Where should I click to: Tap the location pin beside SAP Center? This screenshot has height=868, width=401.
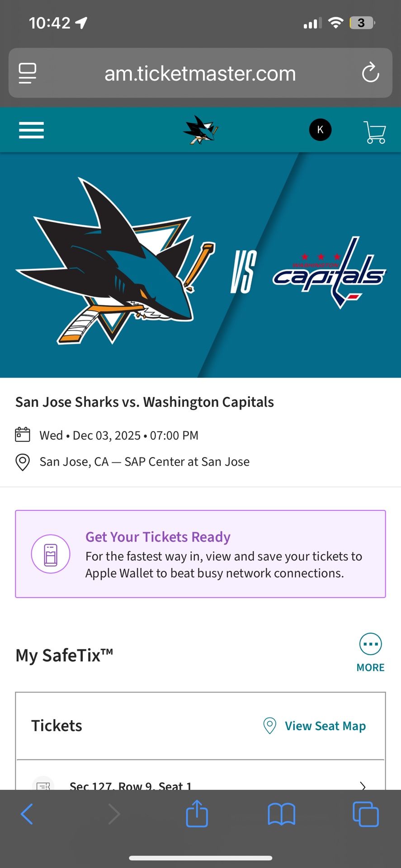pyautogui.click(x=22, y=462)
